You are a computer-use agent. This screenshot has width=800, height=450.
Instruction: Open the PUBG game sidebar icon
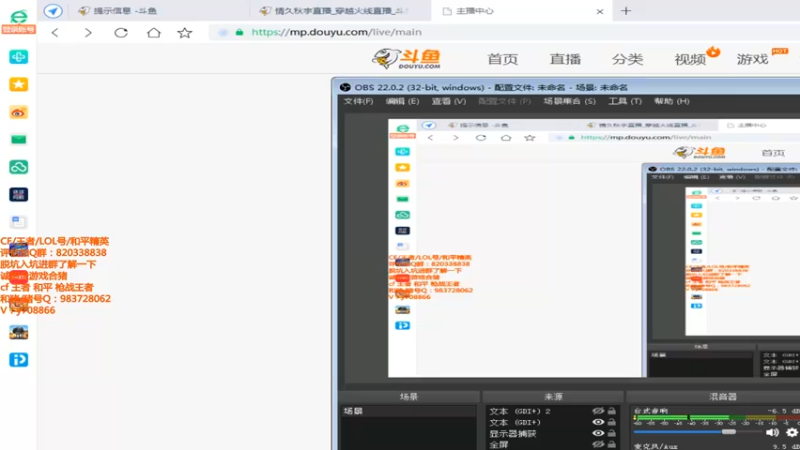pyautogui.click(x=18, y=332)
